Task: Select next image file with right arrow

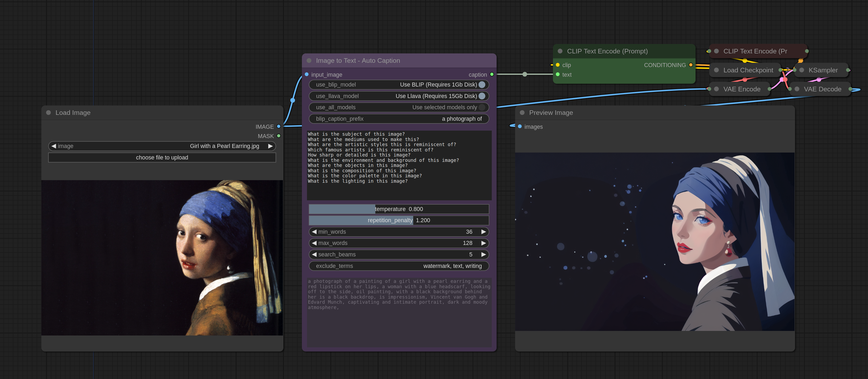Action: tap(270, 146)
